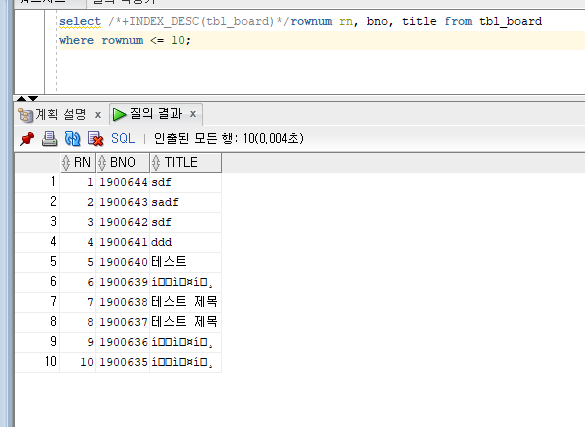This screenshot has height=427, width=585.
Task: Place the cursor in the SQL editor's select line
Action: (300, 21)
